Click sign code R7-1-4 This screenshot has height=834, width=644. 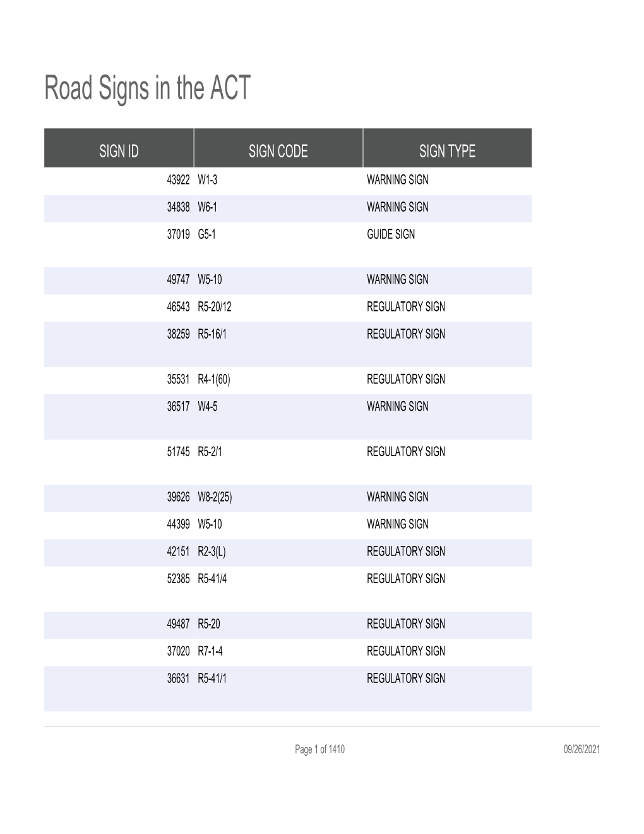pos(210,651)
